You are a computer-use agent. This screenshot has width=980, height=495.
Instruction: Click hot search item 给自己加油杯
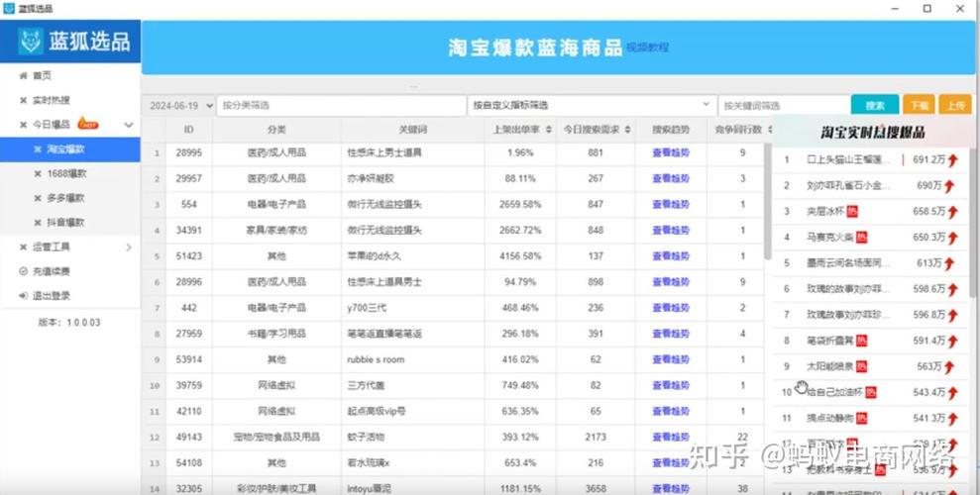coord(834,393)
